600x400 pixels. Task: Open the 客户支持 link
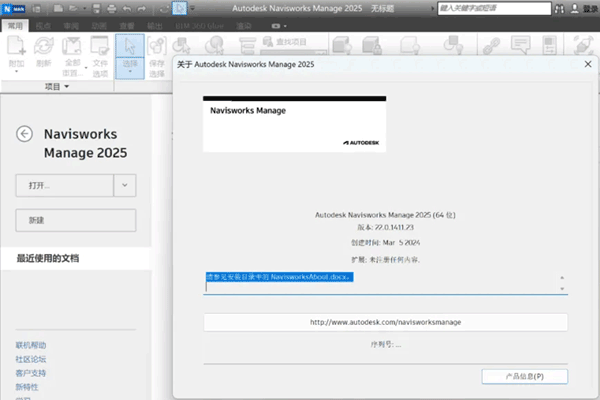(x=31, y=373)
